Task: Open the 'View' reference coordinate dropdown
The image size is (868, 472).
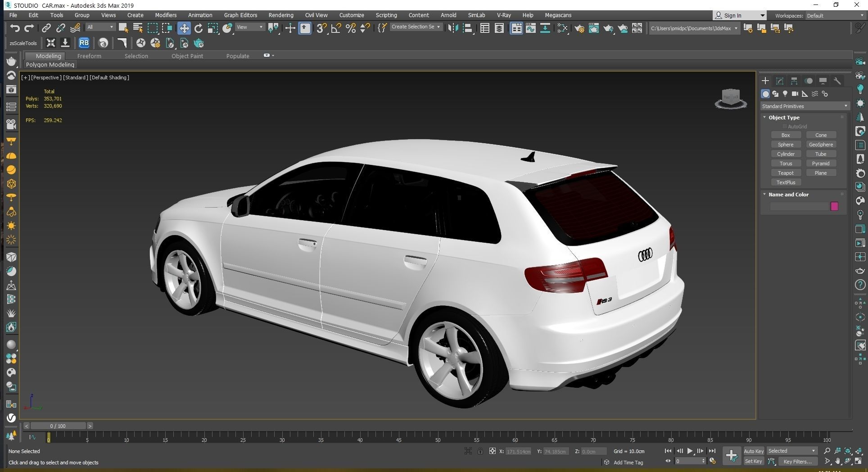Action: click(x=250, y=27)
